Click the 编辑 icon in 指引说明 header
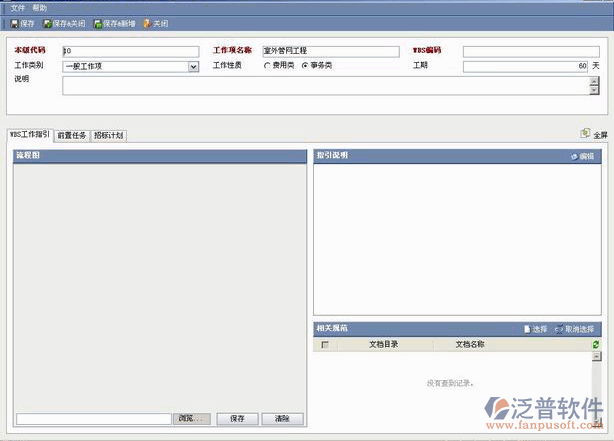The height and width of the screenshot is (441, 614). tap(574, 157)
